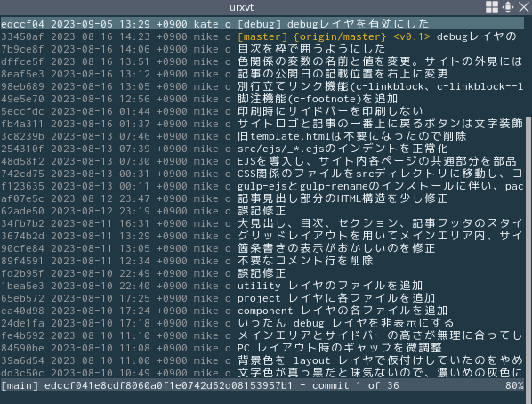Click the {origin/master} remote label

click(x=340, y=36)
